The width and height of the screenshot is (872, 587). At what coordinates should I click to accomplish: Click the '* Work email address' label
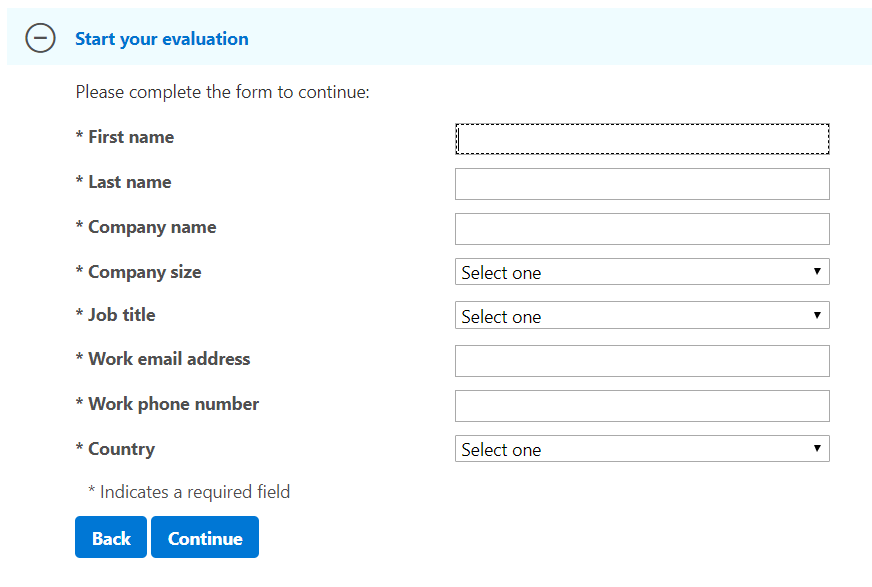click(x=163, y=359)
